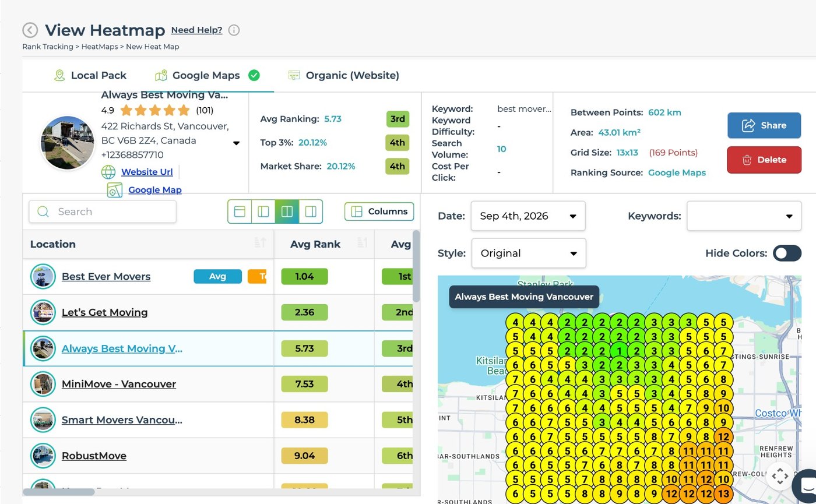Click the 3rd badge beside Avg Ranking
816x504 pixels.
click(x=398, y=119)
